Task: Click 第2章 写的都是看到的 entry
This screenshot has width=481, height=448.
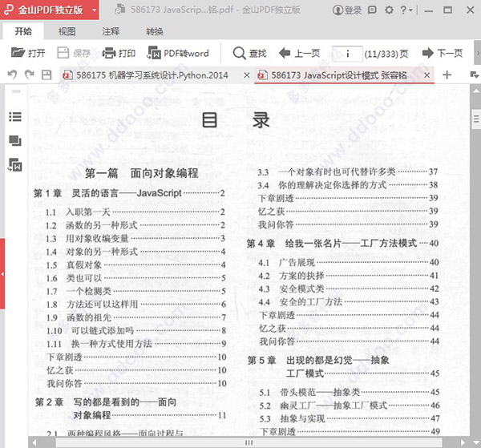Action: coord(131,409)
